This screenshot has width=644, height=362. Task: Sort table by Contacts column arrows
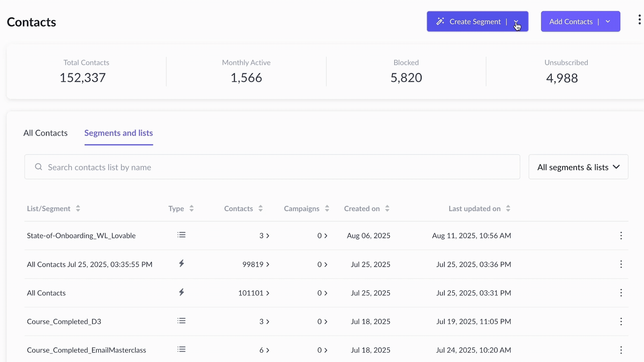pos(261,208)
